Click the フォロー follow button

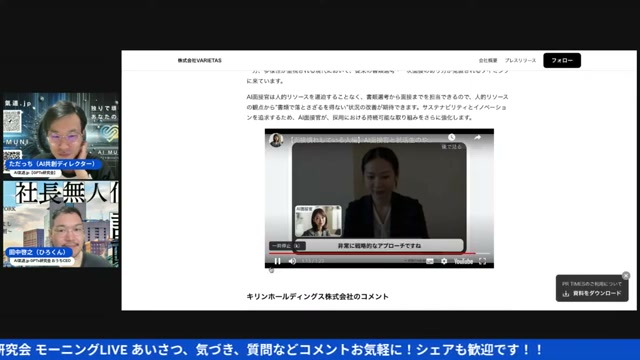coord(562,60)
